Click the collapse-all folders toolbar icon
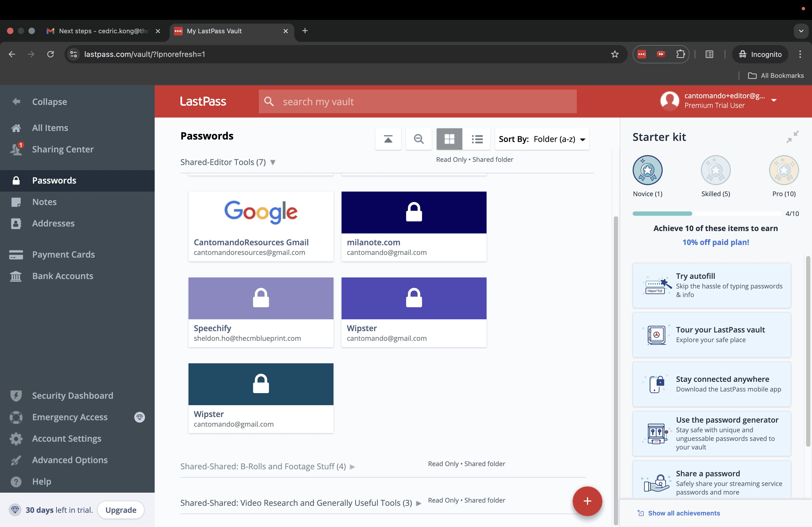Image resolution: width=812 pixels, height=527 pixels. pyautogui.click(x=388, y=139)
